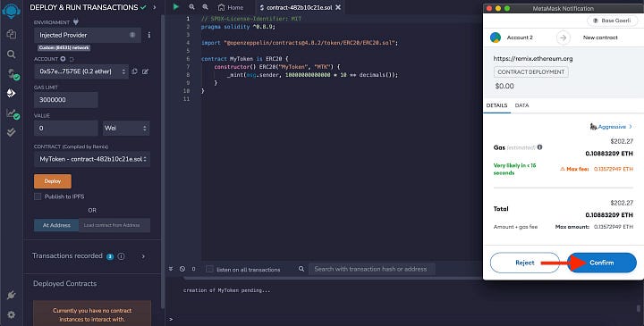The height and width of the screenshot is (326, 644).
Task: Copy the selected account address
Action: pos(135,71)
